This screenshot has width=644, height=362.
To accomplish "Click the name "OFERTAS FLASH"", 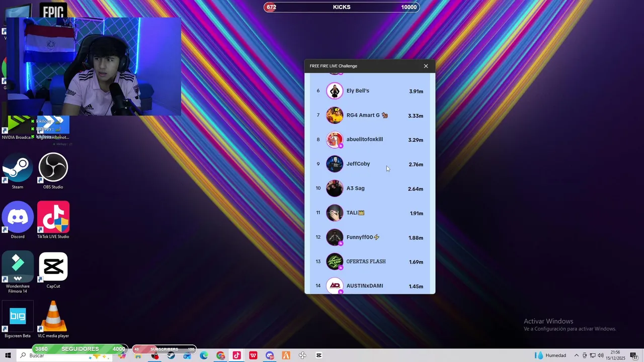I will coord(366,261).
